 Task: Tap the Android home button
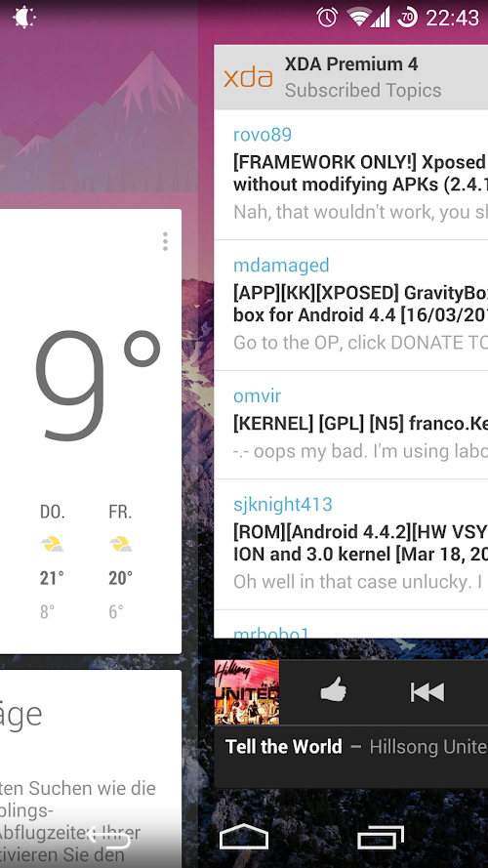click(244, 837)
